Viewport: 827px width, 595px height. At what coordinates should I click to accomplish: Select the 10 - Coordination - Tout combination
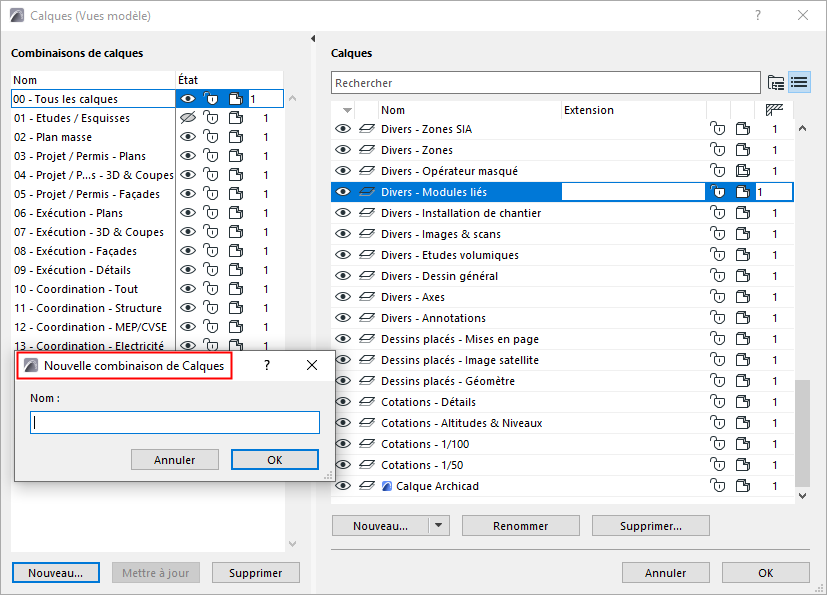[x=76, y=289]
